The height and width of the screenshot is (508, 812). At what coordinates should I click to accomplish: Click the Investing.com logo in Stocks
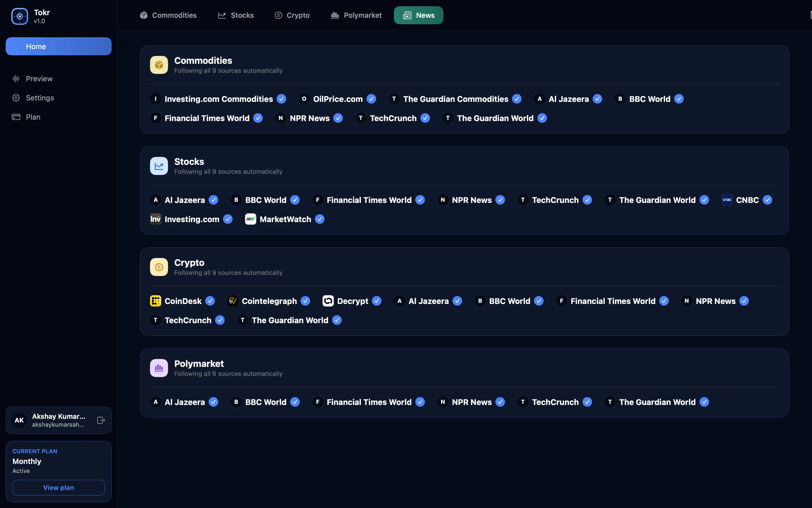[155, 219]
